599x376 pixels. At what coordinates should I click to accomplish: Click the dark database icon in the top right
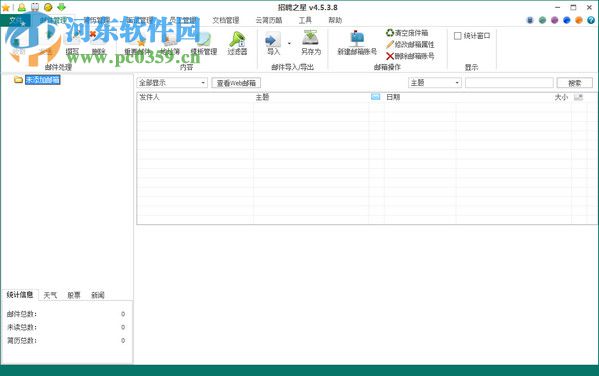tap(530, 20)
